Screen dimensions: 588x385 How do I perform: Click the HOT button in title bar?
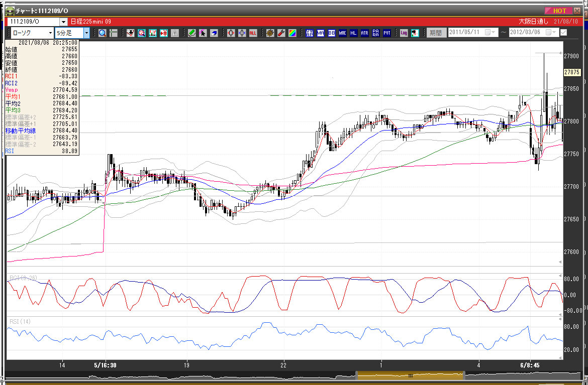[x=557, y=11]
